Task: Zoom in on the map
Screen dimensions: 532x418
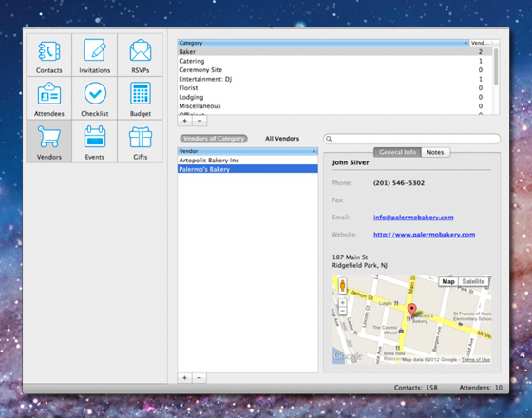Action: pyautogui.click(x=342, y=302)
